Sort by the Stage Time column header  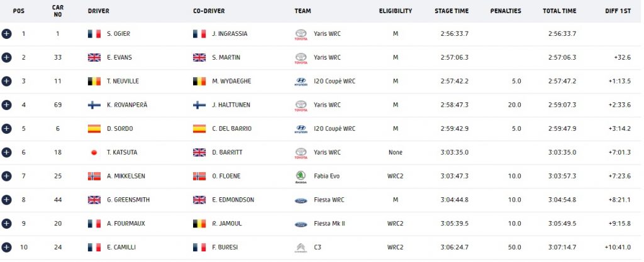452,11
